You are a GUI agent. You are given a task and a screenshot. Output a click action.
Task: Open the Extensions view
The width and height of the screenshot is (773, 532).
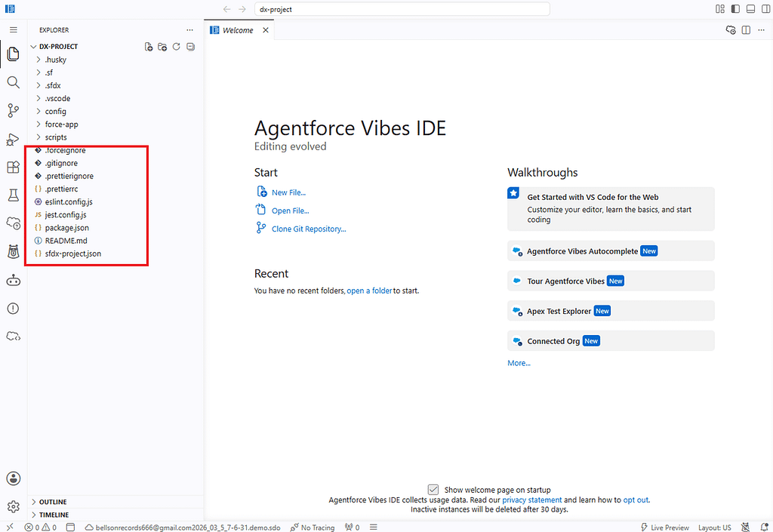coord(14,167)
